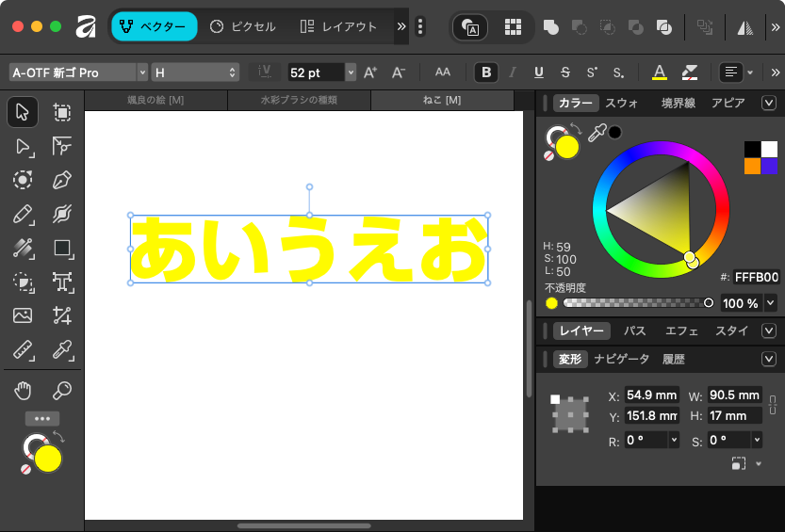The height and width of the screenshot is (532, 785).
Task: Click the hex color field FFFB00
Action: (x=757, y=277)
